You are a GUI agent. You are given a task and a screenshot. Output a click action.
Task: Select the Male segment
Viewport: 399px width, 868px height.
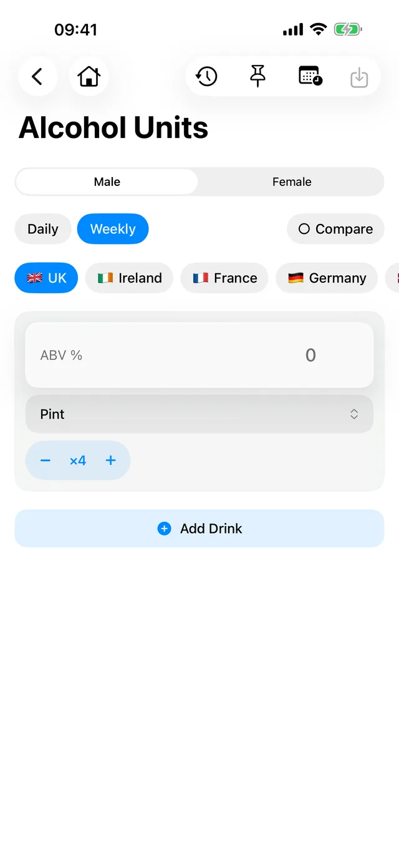pos(107,182)
